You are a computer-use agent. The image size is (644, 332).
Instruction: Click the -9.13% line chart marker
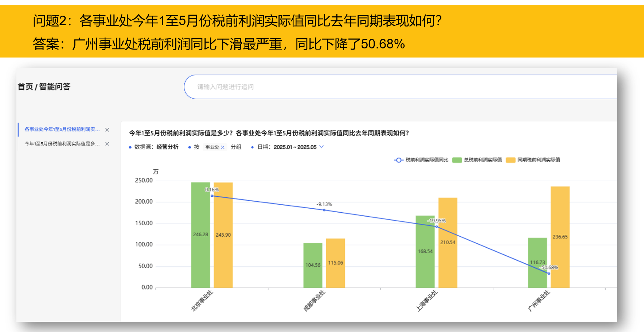324,210
